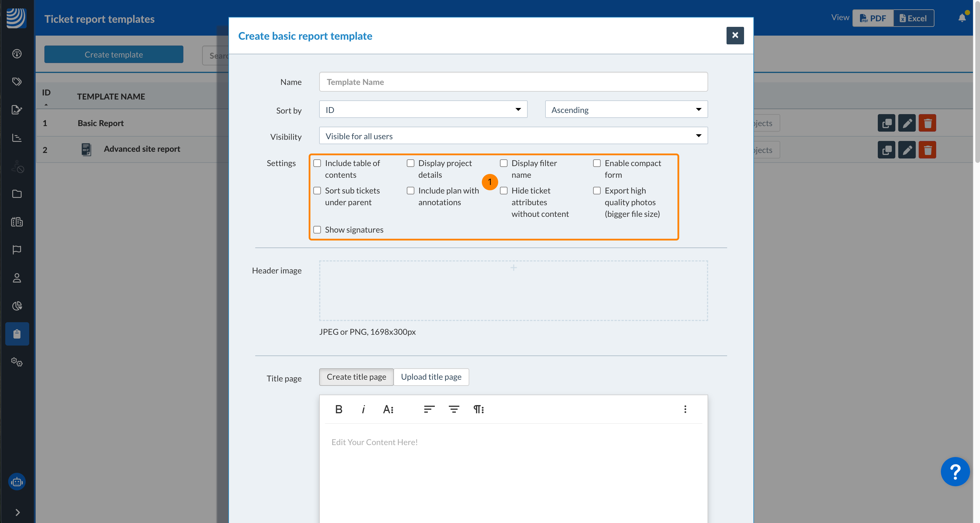Click the chatbot robot icon in sidebar
Image resolution: width=980 pixels, height=523 pixels.
click(x=17, y=482)
